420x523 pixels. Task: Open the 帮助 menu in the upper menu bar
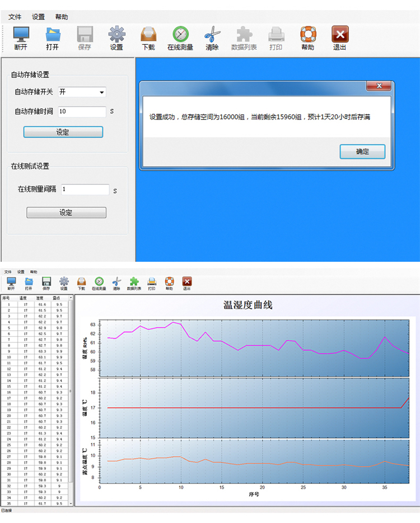(62, 17)
